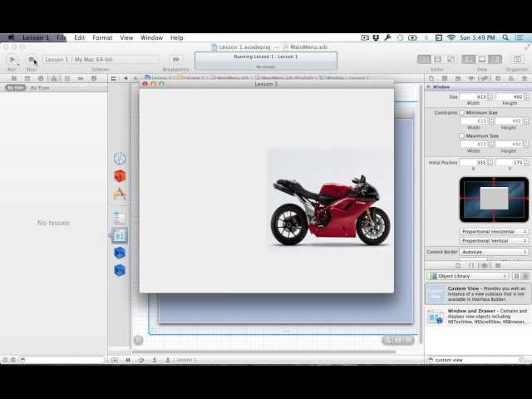Open the Object Library popup menu
This screenshot has width=532, height=399.
(467, 276)
